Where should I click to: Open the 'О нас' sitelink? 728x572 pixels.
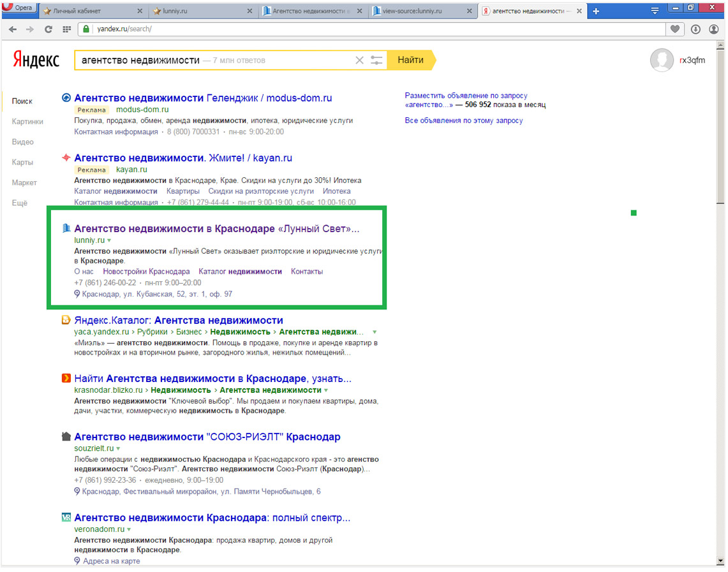click(84, 272)
